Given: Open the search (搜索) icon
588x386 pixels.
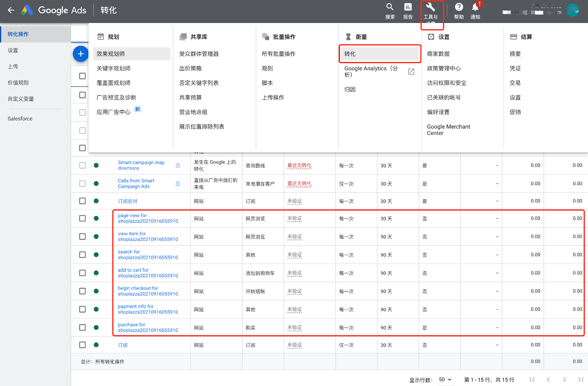Looking at the screenshot, I should 390,7.
